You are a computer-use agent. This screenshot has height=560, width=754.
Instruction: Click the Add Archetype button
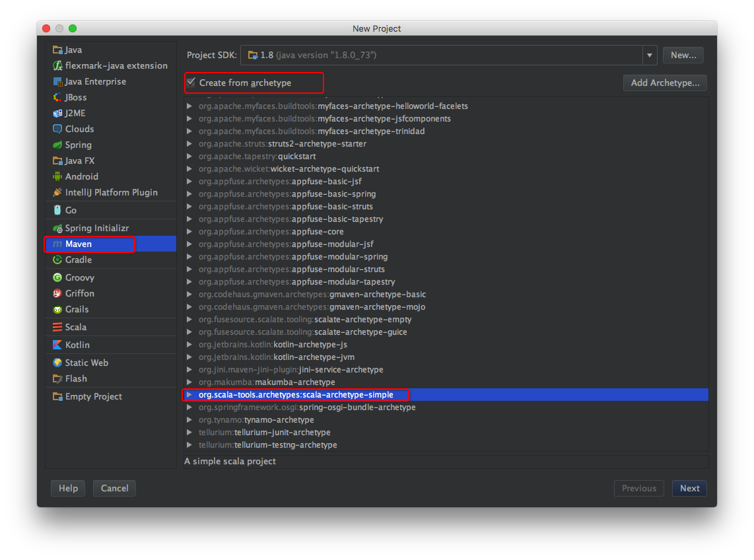[665, 83]
